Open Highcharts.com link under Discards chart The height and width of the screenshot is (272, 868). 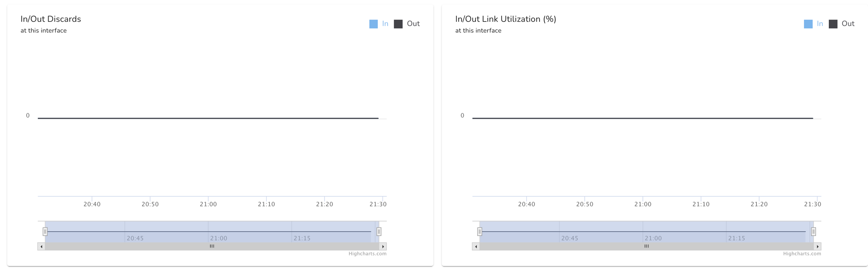point(367,254)
